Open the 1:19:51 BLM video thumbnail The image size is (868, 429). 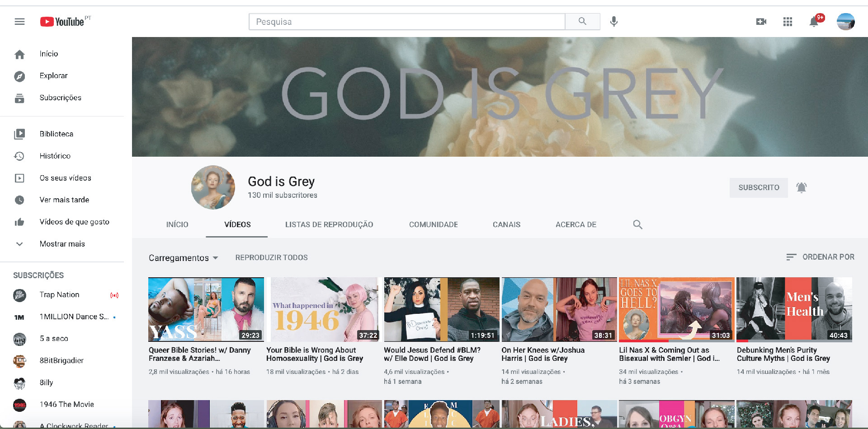pos(442,309)
